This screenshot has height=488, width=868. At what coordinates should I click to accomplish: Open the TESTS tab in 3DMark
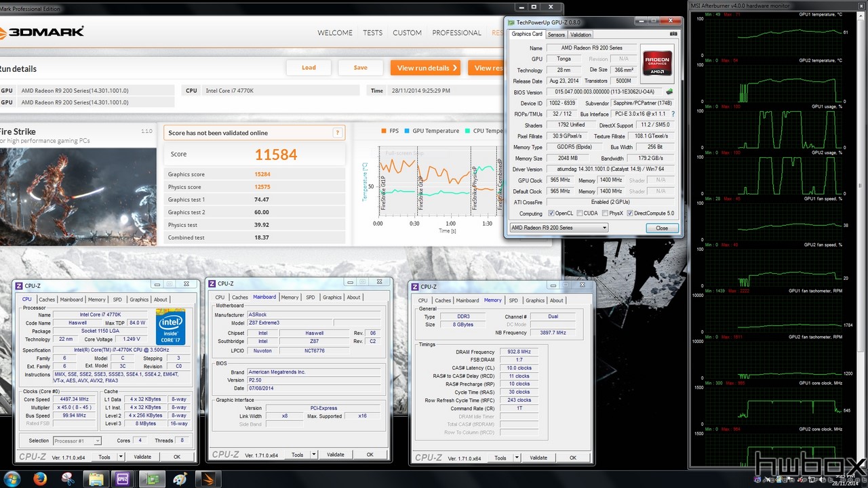pos(372,33)
